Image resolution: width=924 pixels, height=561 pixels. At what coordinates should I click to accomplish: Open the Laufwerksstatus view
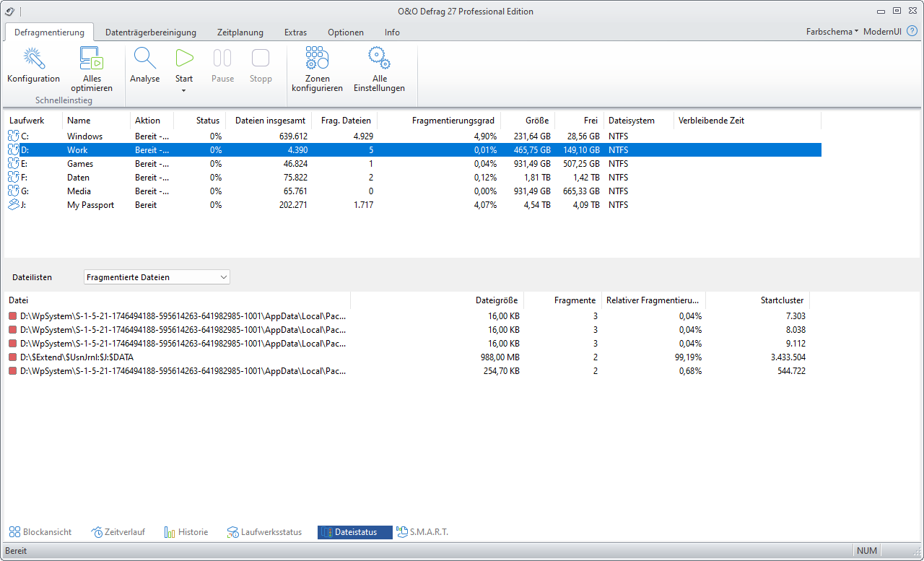264,532
